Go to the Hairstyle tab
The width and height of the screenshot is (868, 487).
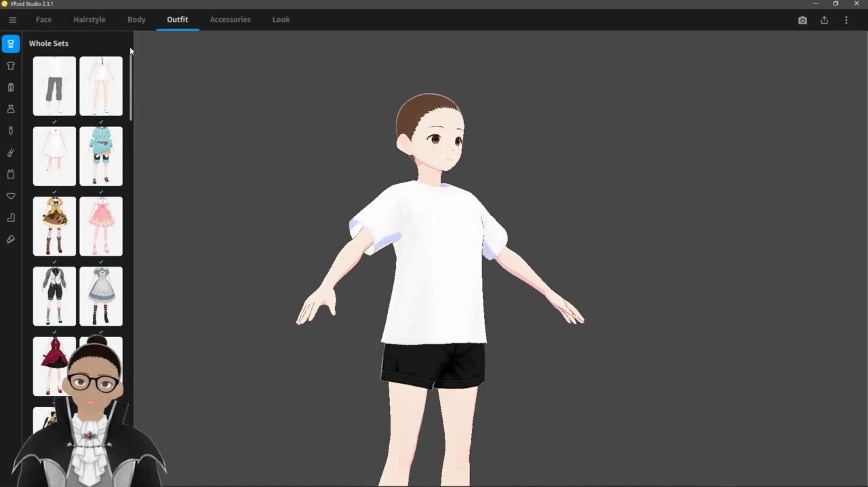click(90, 20)
